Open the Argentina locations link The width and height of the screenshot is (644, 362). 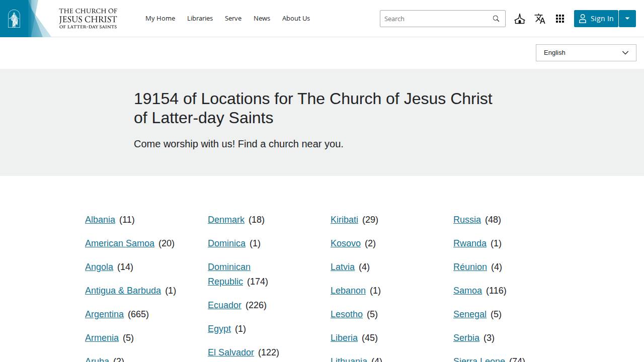pyautogui.click(x=104, y=314)
